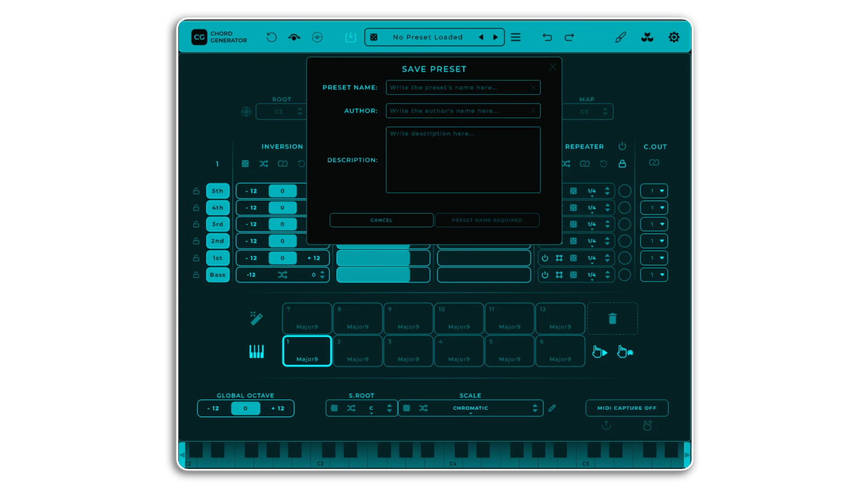
Task: Select the 5th voice button
Action: 218,191
